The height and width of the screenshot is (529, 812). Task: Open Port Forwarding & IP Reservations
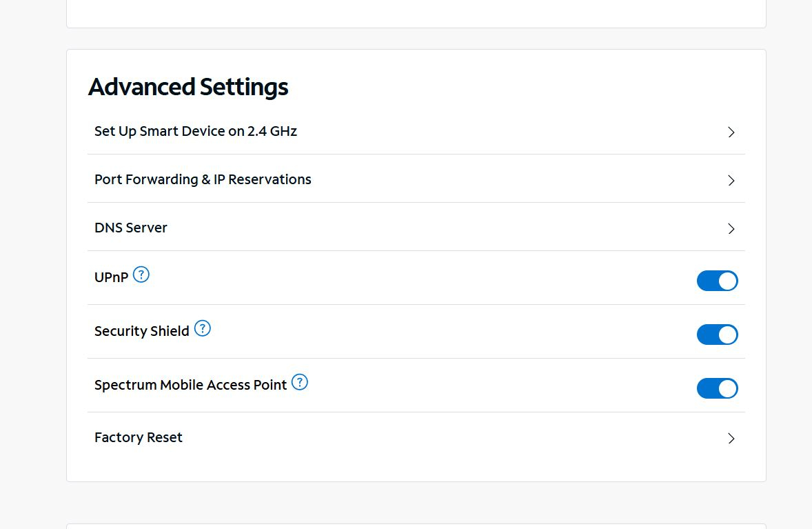[203, 179]
